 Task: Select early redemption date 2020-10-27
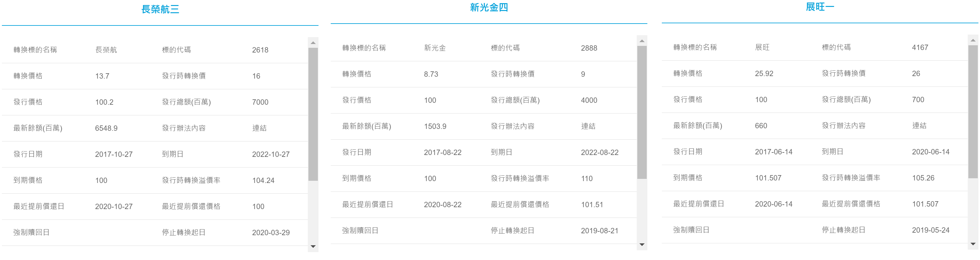click(x=114, y=206)
